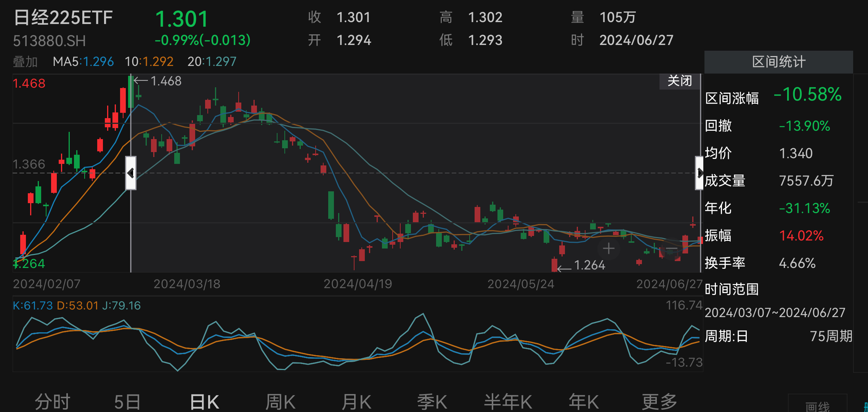This screenshot has width=868, height=412.
Task: Open the 季K quarterly chart tab
Action: click(x=432, y=402)
